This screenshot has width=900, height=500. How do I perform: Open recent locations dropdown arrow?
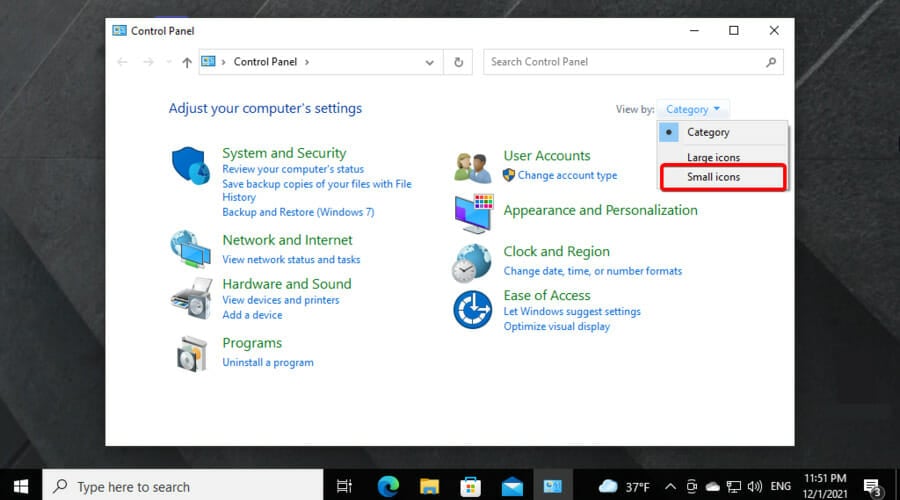168,62
